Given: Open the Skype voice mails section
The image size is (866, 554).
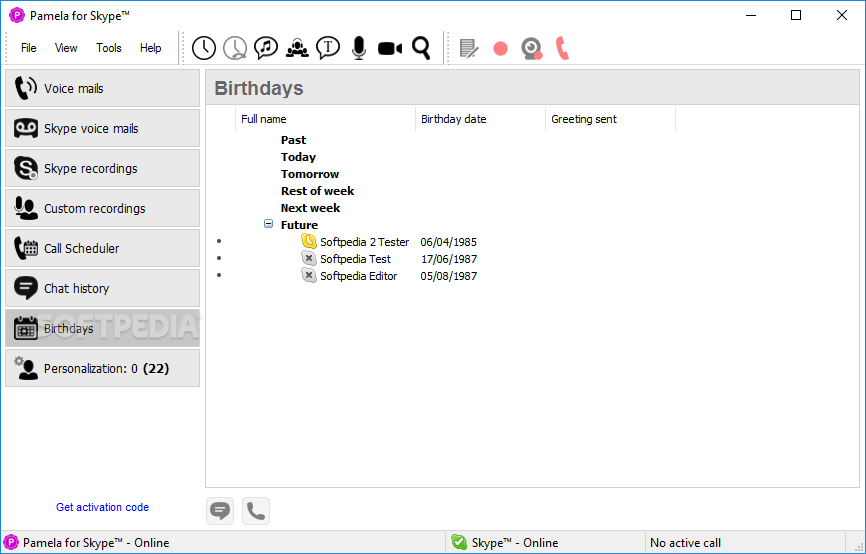Looking at the screenshot, I should coord(102,128).
